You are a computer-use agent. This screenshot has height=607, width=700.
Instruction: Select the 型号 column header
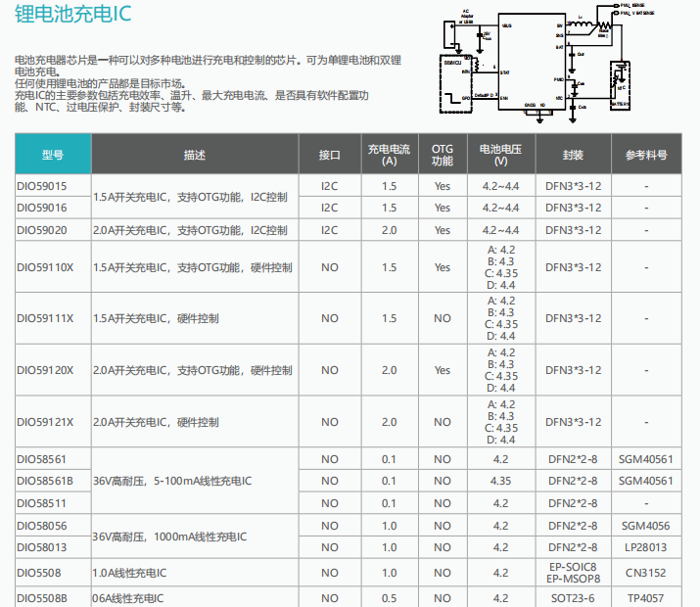(53, 155)
